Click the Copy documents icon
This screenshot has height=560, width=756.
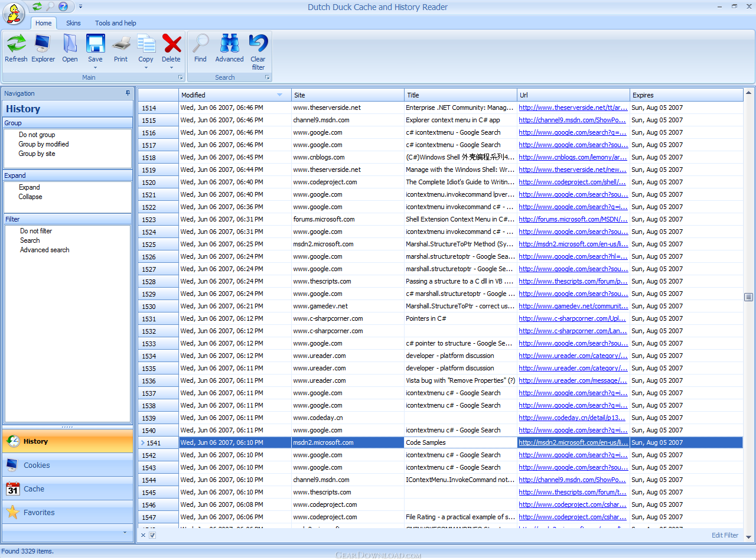[146, 44]
